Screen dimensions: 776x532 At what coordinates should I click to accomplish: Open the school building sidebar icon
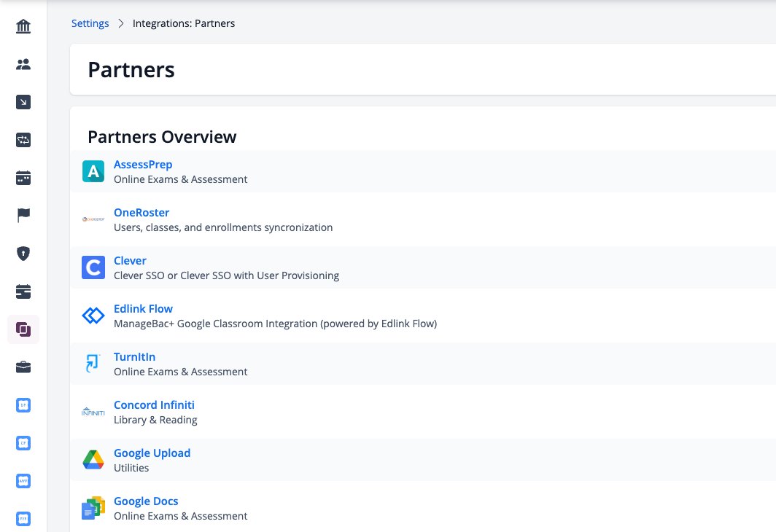tap(23, 26)
